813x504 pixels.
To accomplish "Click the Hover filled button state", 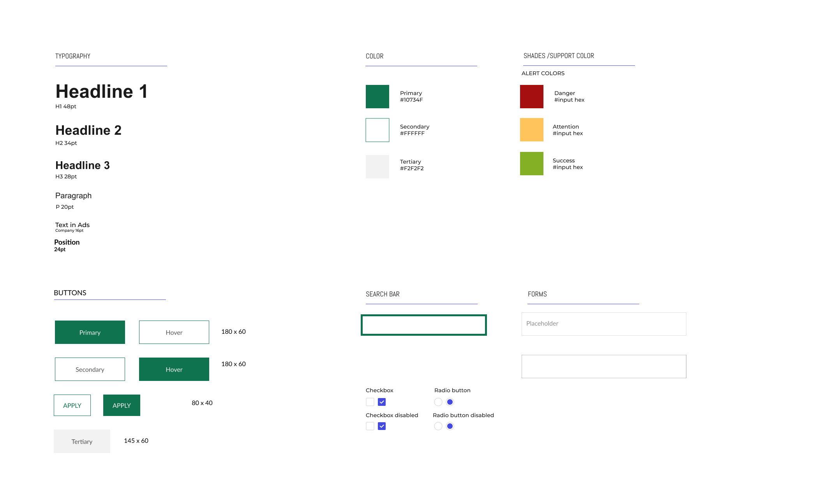I will click(174, 369).
